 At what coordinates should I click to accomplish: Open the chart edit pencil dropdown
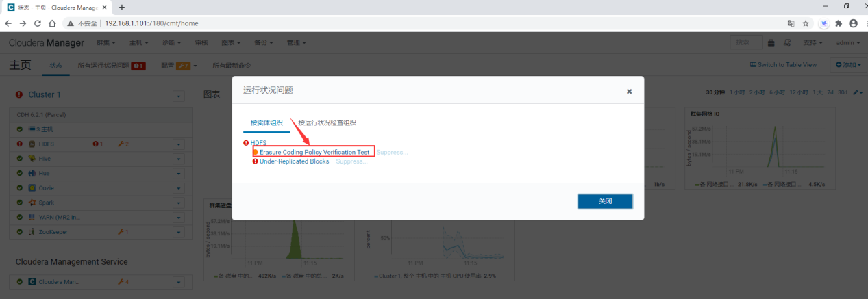(x=858, y=92)
